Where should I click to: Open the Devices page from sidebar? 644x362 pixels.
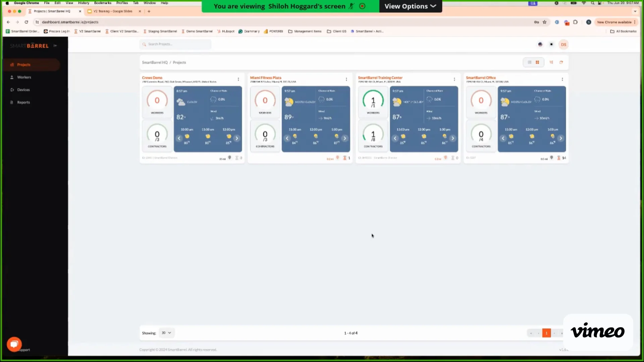23,89
